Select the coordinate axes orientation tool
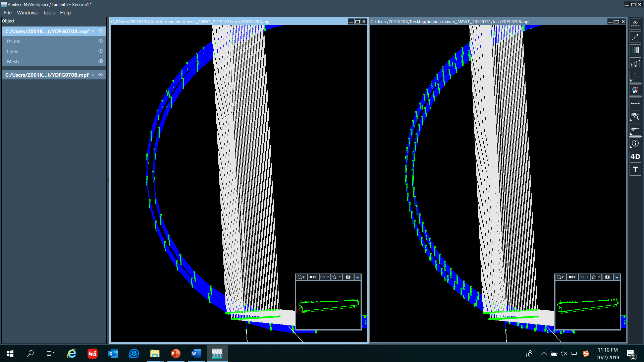The image size is (644, 362). (x=635, y=76)
